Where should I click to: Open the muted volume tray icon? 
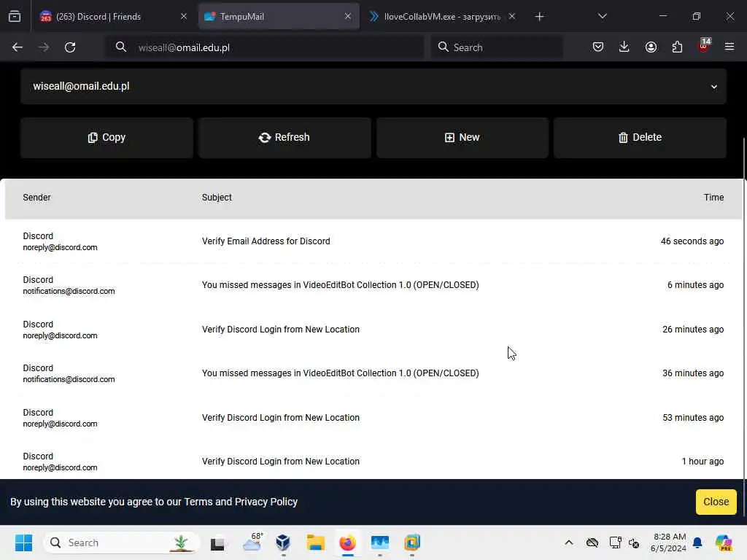(634, 542)
